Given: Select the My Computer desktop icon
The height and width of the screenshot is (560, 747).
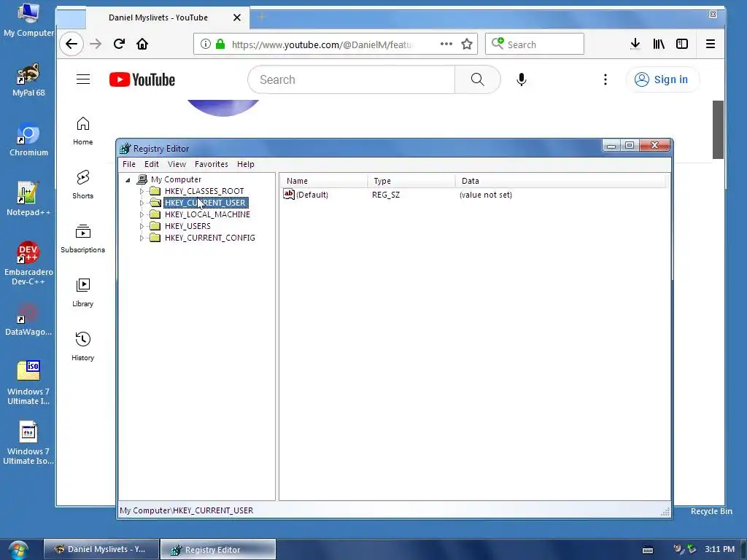Looking at the screenshot, I should click(x=28, y=20).
